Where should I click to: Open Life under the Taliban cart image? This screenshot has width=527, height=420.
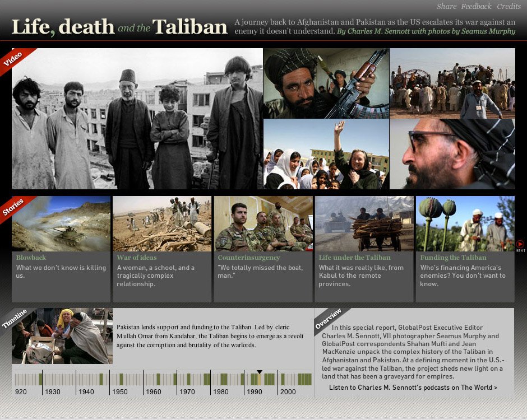[x=364, y=223]
